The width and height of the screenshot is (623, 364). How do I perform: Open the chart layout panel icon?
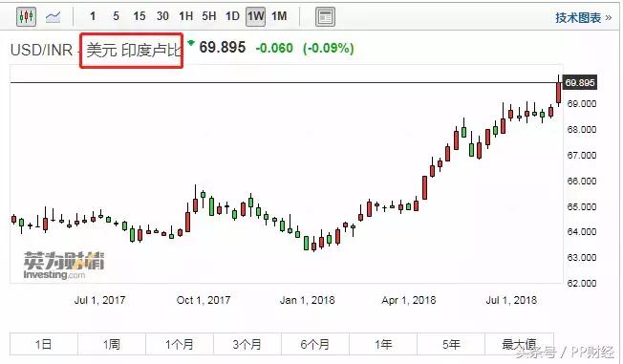coord(325,17)
